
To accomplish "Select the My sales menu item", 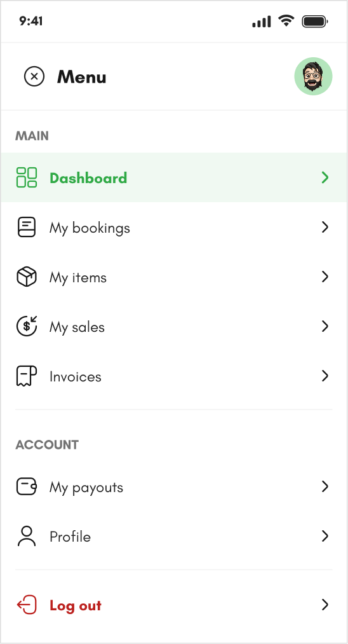I will (174, 327).
